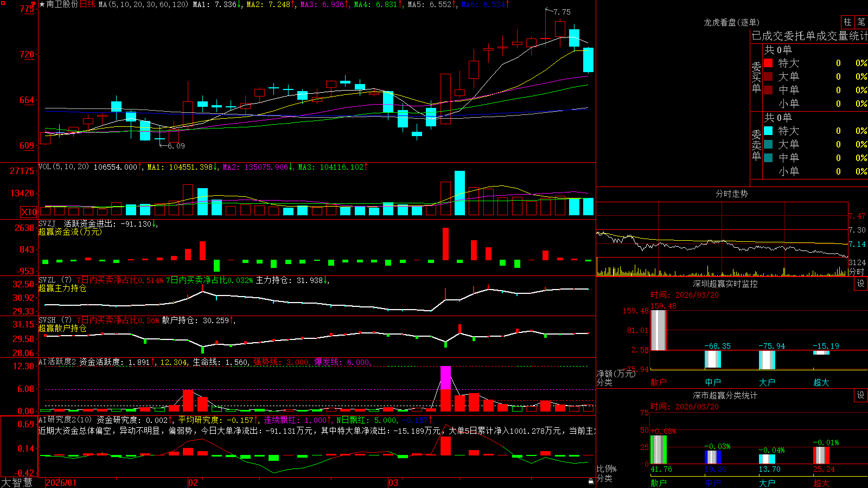
Task: Select the SVZJ indicator label
Action: point(47,223)
